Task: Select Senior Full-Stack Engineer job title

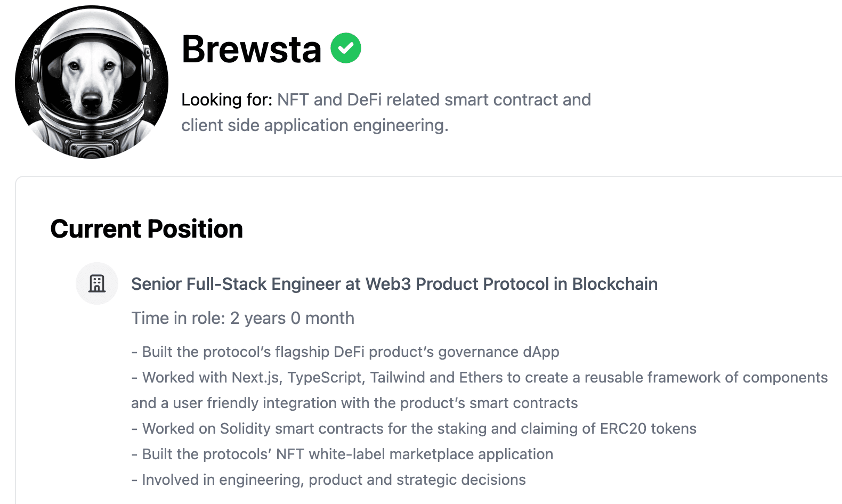Action: click(x=237, y=284)
